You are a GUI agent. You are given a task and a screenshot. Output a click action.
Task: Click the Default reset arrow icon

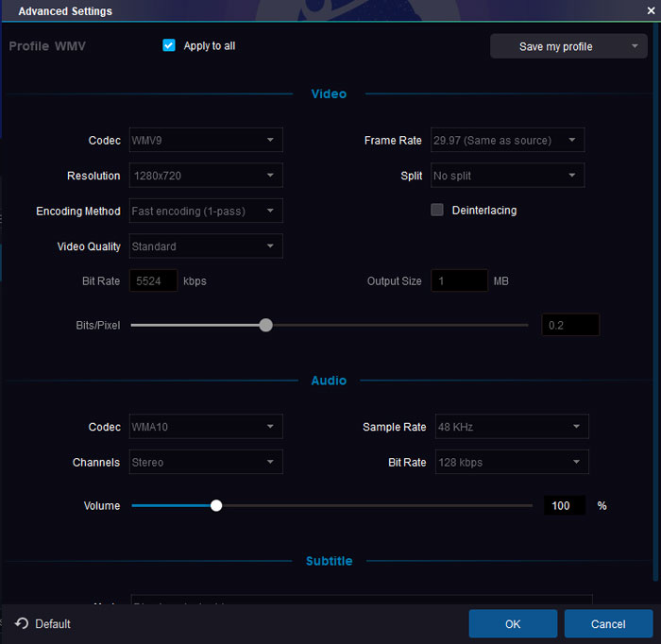[x=22, y=623]
